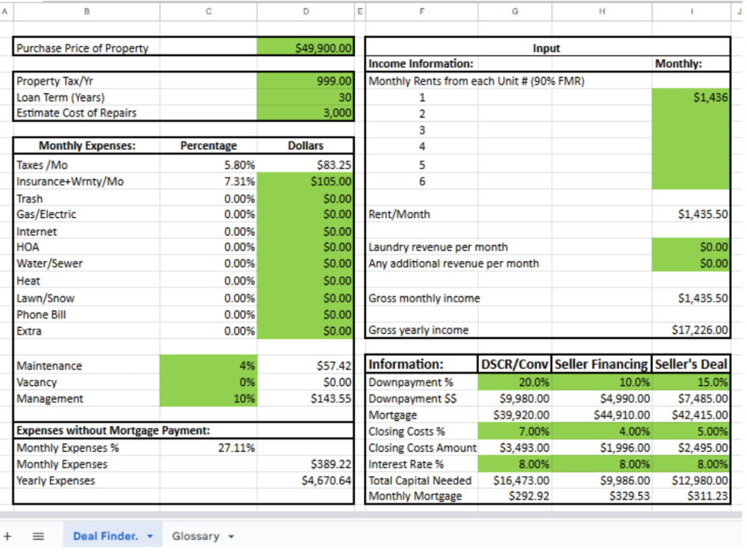Select DSCR Downpayment $$ $9,980.00
This screenshot has width=747, height=560.
click(515, 399)
